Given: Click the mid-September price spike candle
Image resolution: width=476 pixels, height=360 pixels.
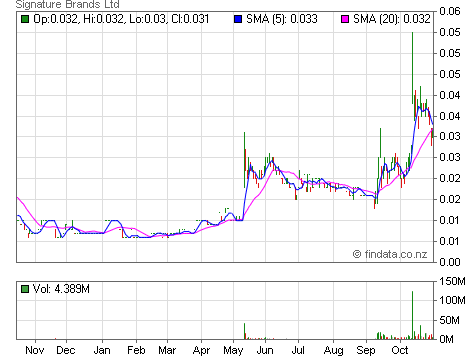Looking at the screenshot, I should pyautogui.click(x=380, y=143).
